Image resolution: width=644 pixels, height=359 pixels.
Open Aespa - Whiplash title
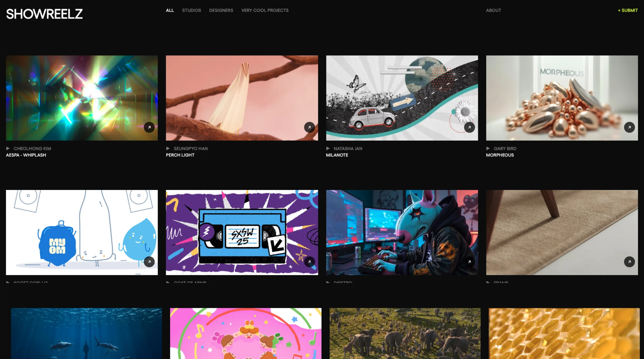click(x=26, y=155)
